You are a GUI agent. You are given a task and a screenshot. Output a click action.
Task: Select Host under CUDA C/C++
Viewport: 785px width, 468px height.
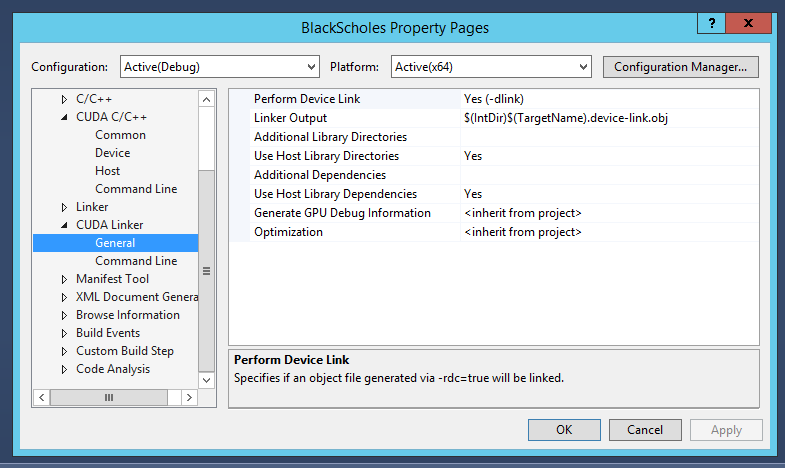107,171
